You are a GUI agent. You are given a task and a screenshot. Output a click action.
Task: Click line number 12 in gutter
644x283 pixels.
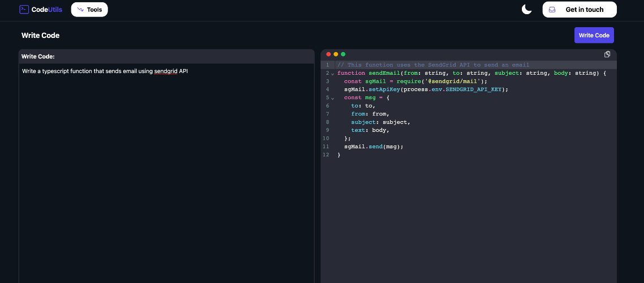pyautogui.click(x=326, y=155)
